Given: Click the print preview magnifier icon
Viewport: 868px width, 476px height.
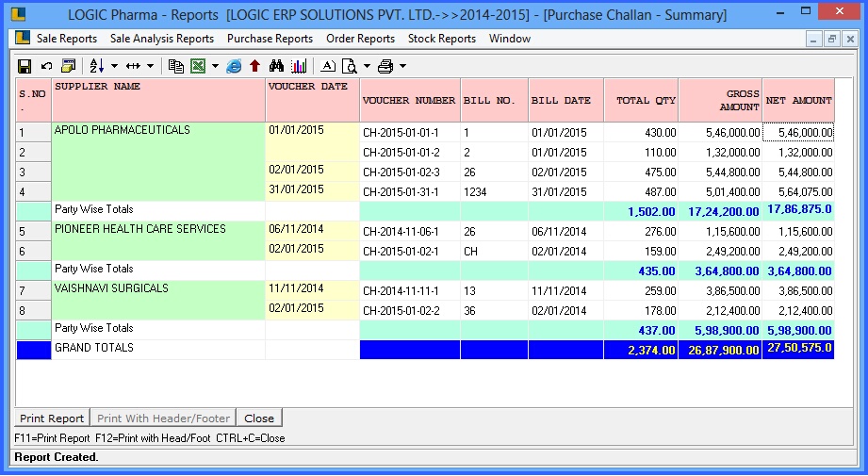Looking at the screenshot, I should 350,66.
